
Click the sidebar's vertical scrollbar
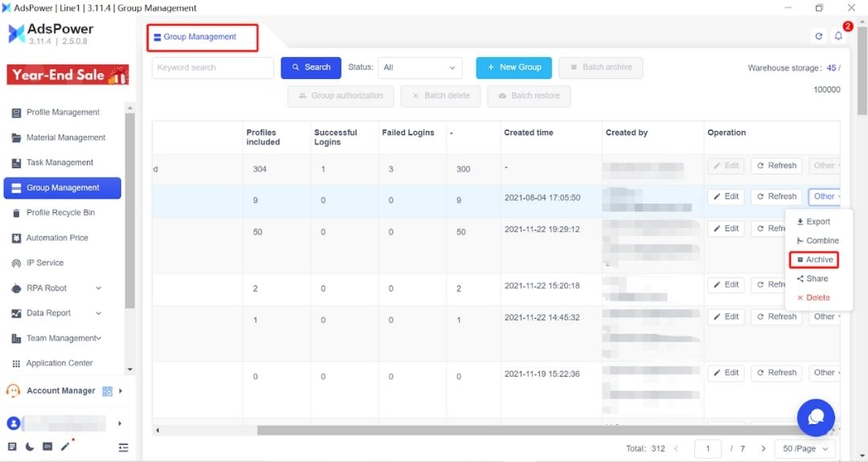(x=129, y=211)
